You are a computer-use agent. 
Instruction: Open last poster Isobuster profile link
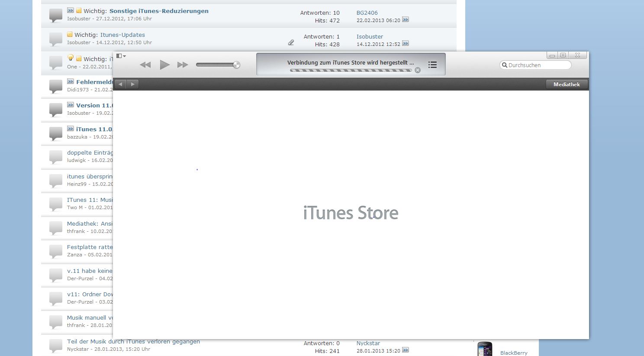click(x=370, y=37)
